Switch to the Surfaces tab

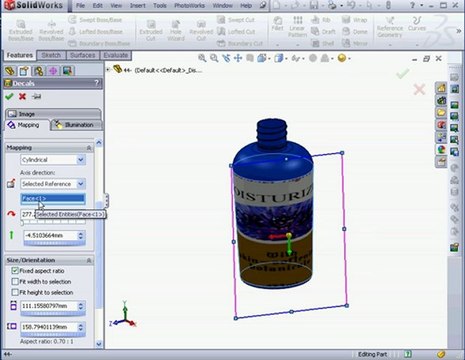pyautogui.click(x=82, y=55)
